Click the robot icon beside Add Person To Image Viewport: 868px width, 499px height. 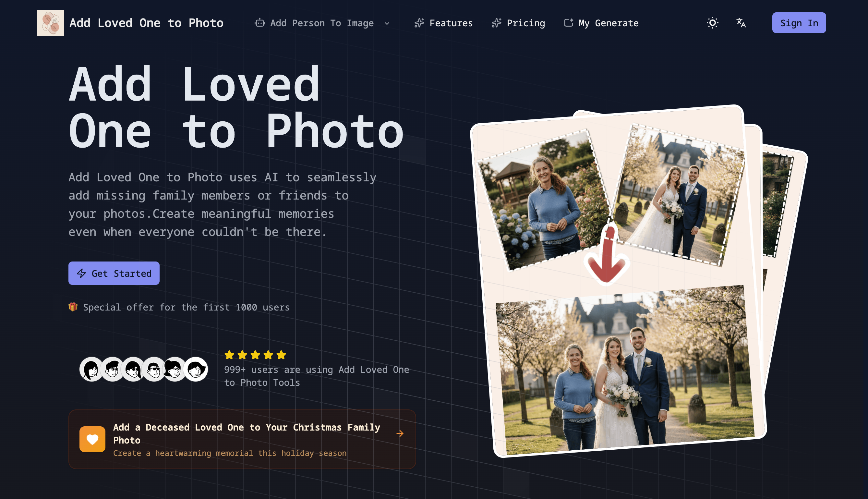coord(259,23)
